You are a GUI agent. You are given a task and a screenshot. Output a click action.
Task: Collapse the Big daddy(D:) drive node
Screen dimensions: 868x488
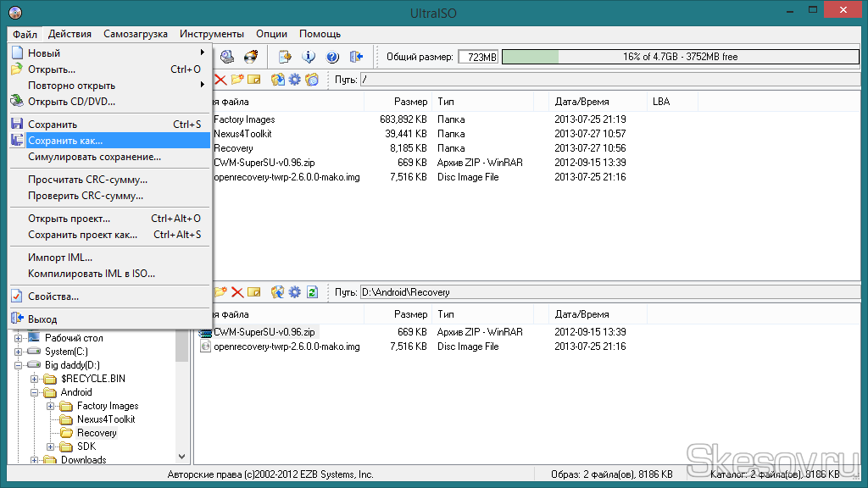pos(19,365)
